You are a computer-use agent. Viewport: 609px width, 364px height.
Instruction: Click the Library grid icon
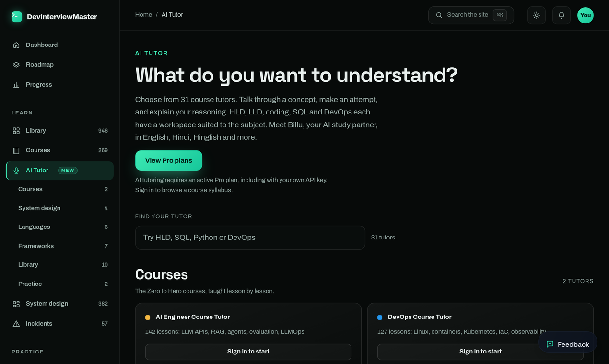(16, 131)
